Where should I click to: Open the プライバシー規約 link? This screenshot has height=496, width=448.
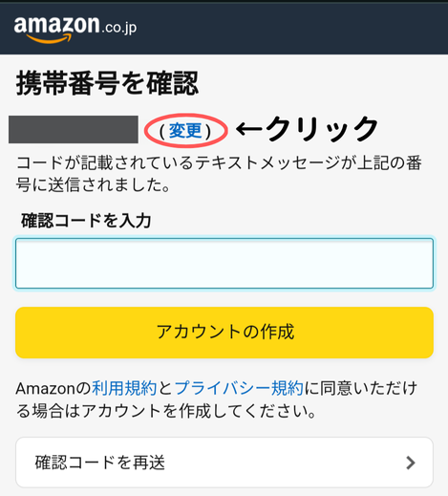pyautogui.click(x=239, y=388)
